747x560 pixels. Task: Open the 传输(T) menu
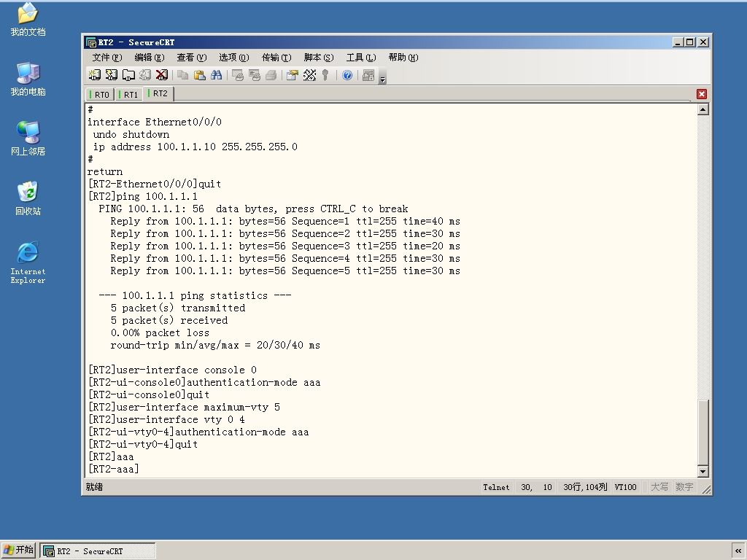coord(276,58)
